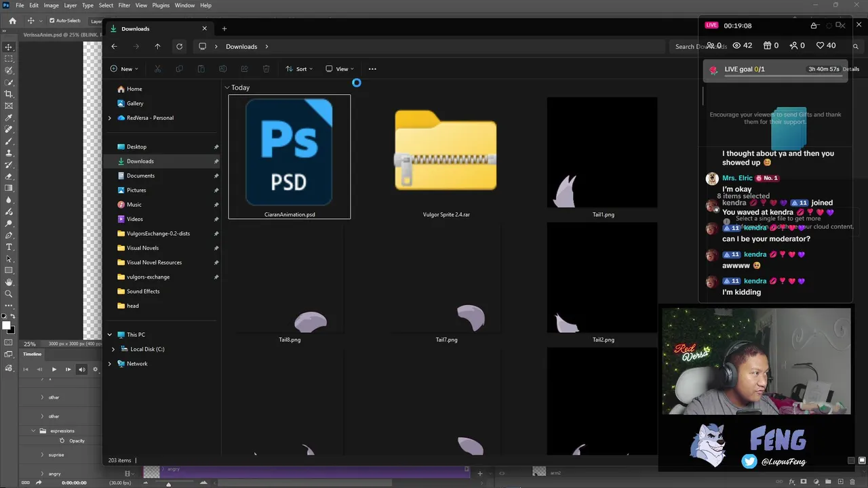
Task: Go to first frame in timeline
Action: pyautogui.click(x=26, y=369)
